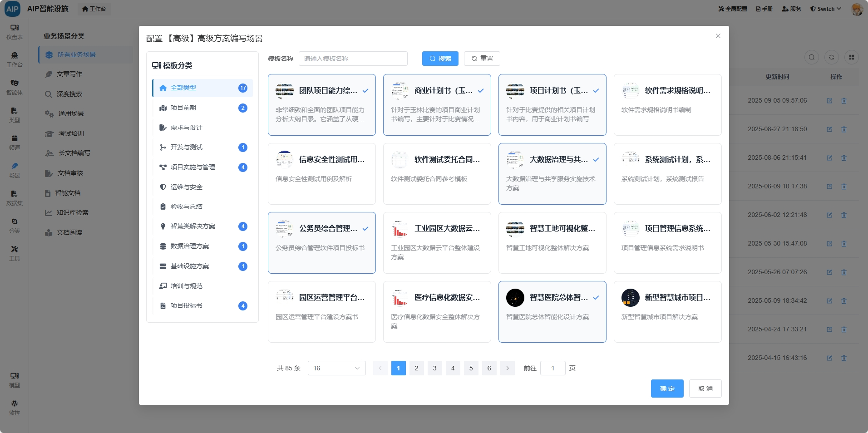The height and width of the screenshot is (433, 868).
Task: Uncheck the 智慧医院总体智 template card
Action: 552,312
